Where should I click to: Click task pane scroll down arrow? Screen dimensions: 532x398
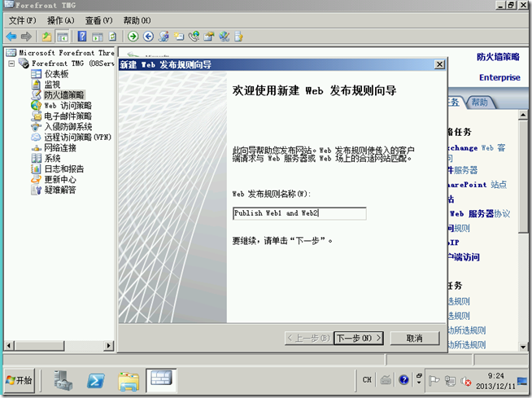click(x=523, y=347)
